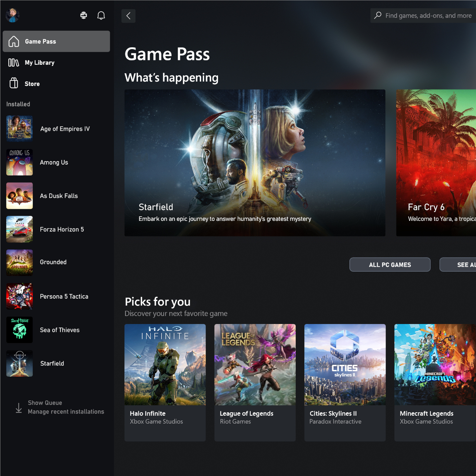The width and height of the screenshot is (476, 476).
Task: Click your profile avatar
Action: (13, 15)
